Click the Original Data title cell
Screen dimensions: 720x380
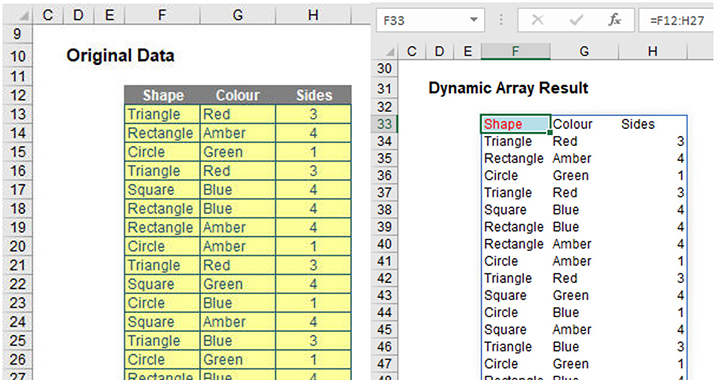(x=120, y=56)
